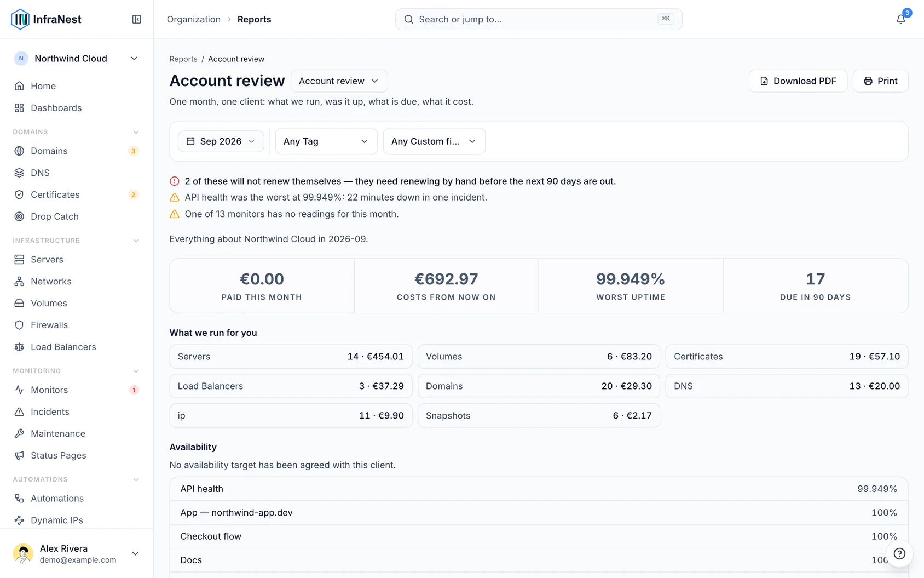Open the Alex Rivera user menu
The height and width of the screenshot is (578, 924).
click(x=77, y=553)
